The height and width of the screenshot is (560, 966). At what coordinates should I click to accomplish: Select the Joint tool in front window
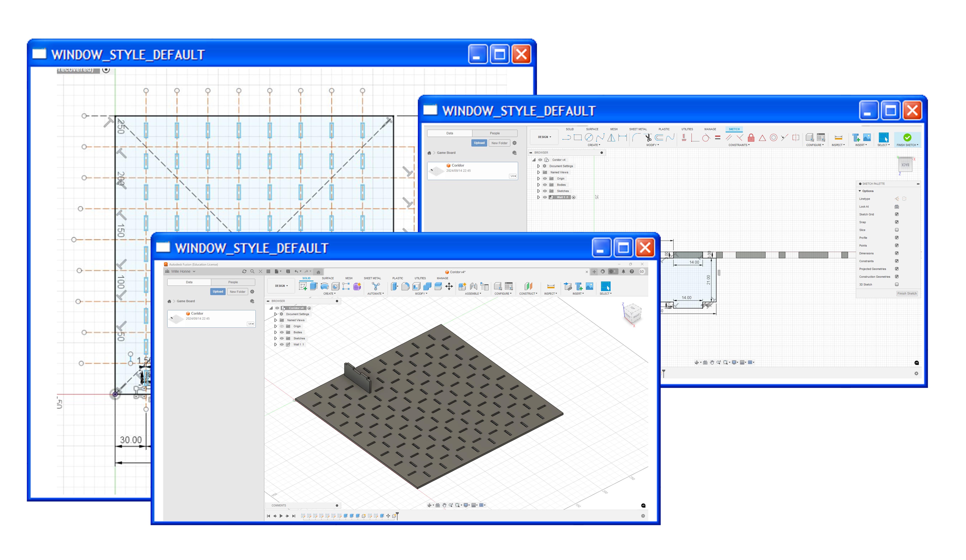click(473, 286)
